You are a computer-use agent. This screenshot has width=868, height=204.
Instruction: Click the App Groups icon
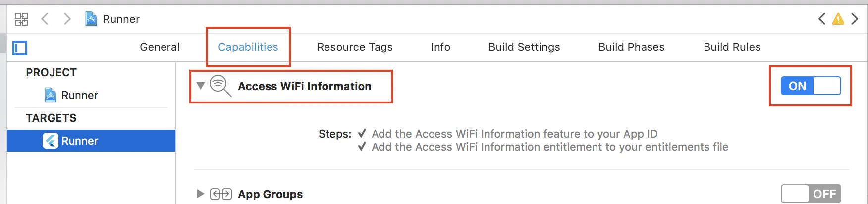(221, 194)
